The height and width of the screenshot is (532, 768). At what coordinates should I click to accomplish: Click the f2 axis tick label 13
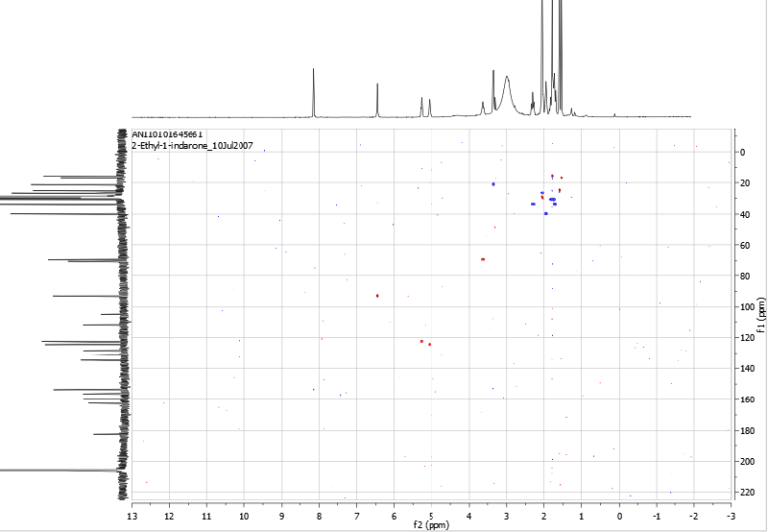[x=132, y=516]
